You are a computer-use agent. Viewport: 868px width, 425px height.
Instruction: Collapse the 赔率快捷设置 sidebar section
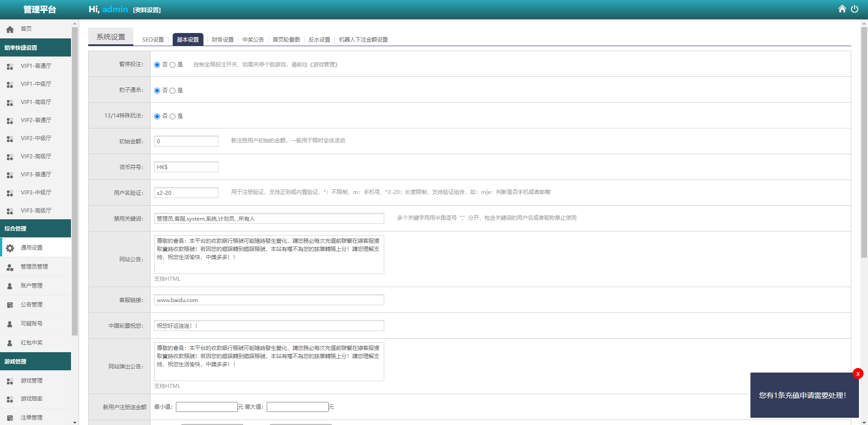click(35, 47)
